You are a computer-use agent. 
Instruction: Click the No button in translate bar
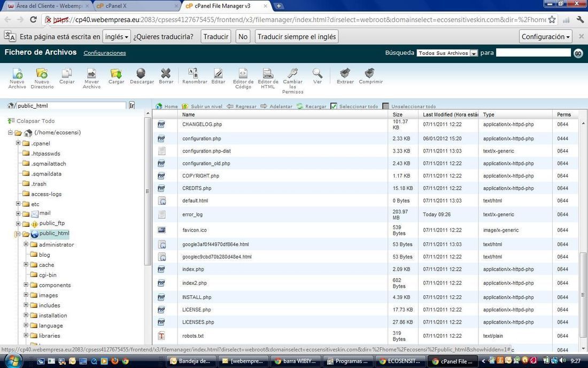(x=243, y=37)
